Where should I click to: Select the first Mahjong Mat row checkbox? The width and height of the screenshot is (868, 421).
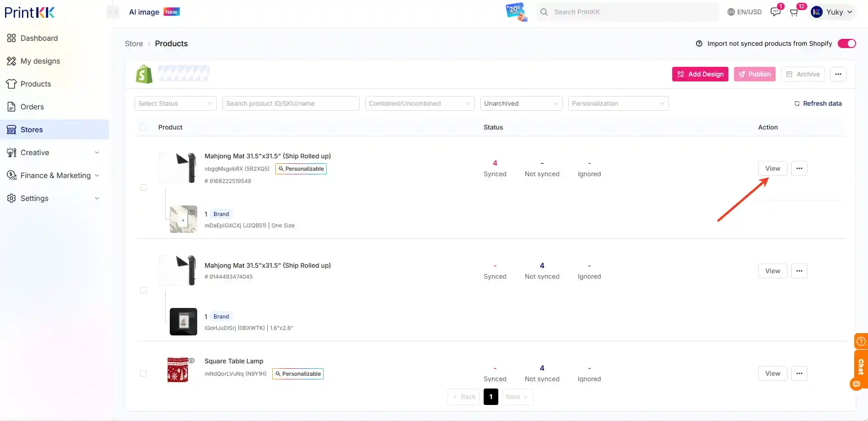point(143,188)
